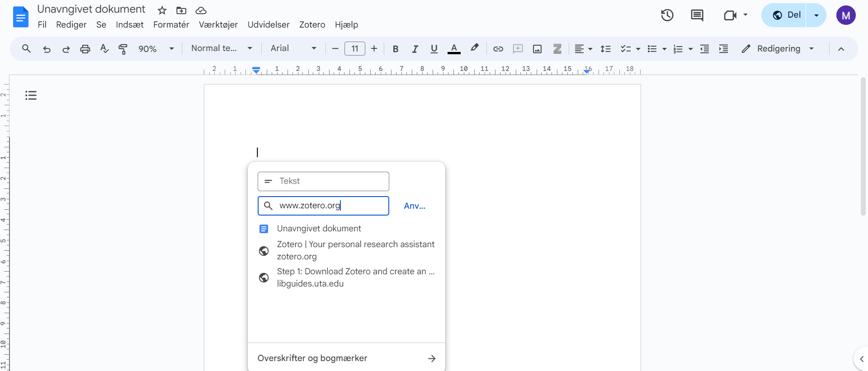This screenshot has width=868, height=371.
Task: Collapse the toolbar chevron
Action: (x=841, y=49)
